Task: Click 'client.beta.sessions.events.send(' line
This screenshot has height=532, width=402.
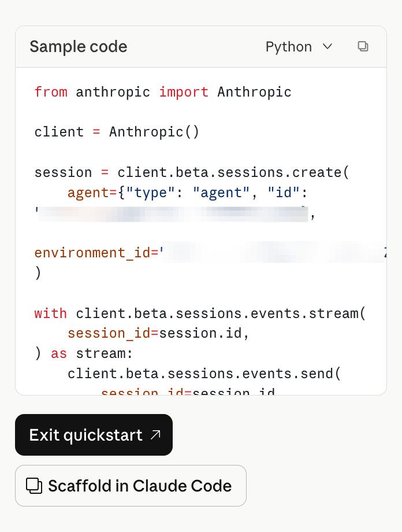Action: point(204,374)
